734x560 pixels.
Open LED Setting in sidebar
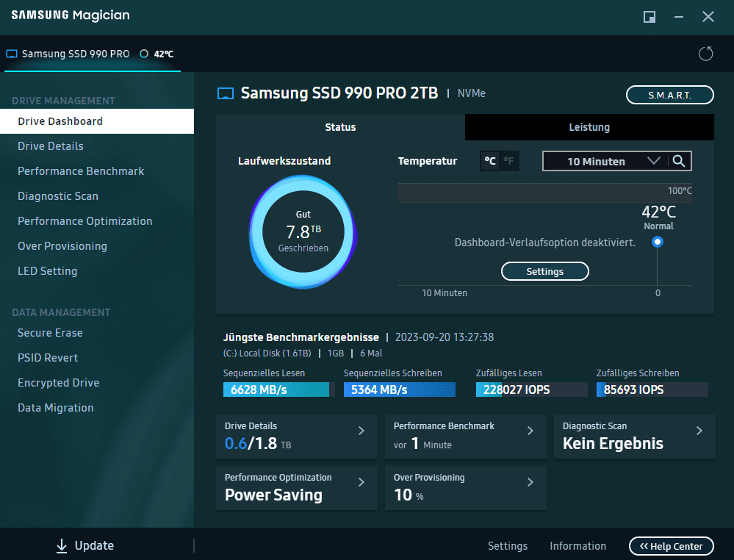[x=97, y=271]
